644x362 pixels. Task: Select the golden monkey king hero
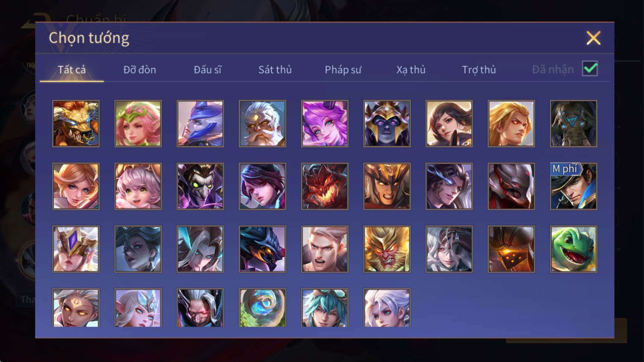[387, 249]
